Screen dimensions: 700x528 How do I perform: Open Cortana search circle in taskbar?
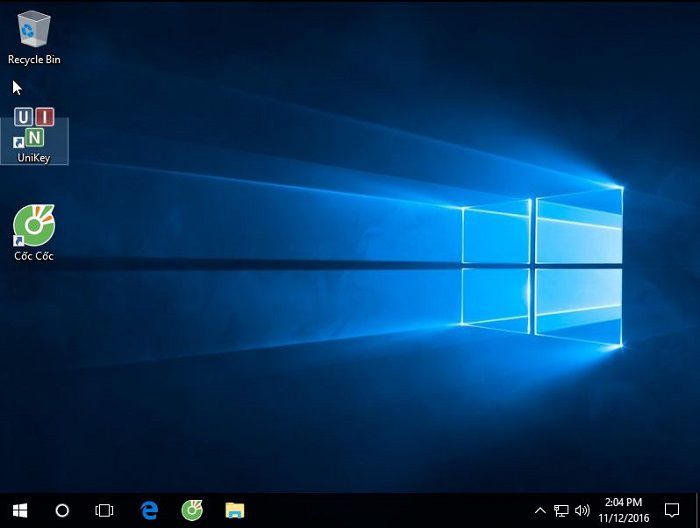62,511
